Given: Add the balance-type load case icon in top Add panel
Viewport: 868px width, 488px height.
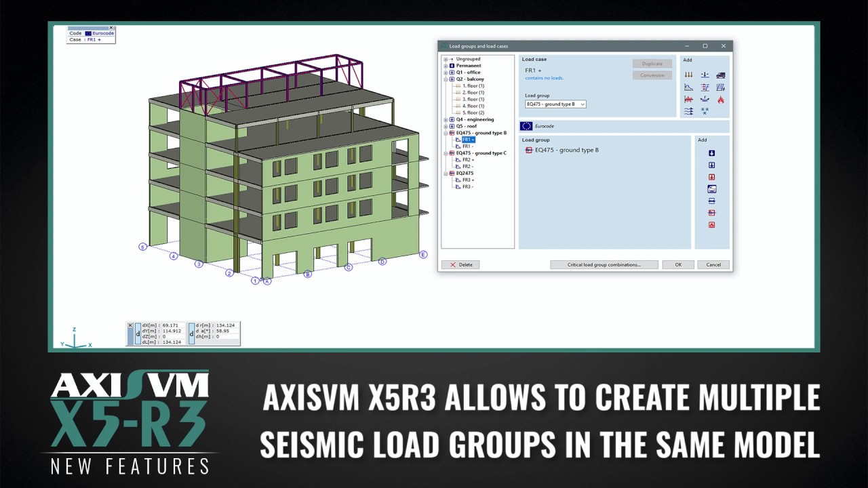Looking at the screenshot, I should [x=705, y=75].
